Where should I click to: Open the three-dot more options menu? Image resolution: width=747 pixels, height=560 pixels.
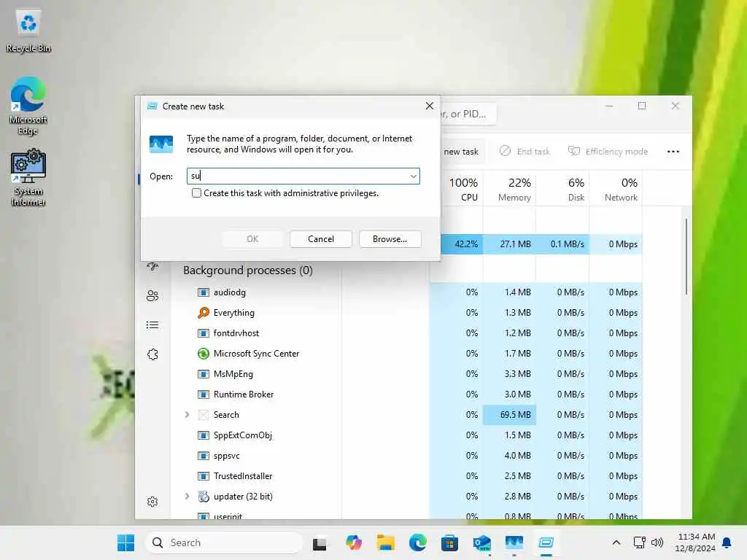point(673,152)
